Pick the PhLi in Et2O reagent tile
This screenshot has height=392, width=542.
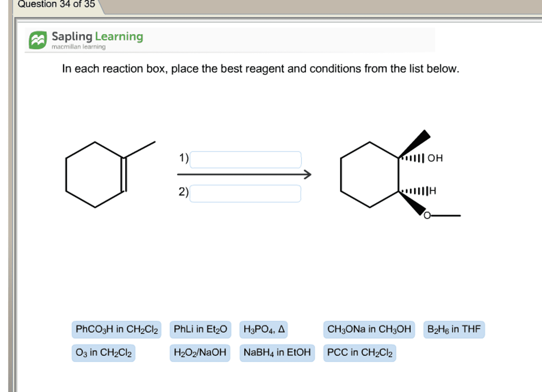tap(200, 329)
